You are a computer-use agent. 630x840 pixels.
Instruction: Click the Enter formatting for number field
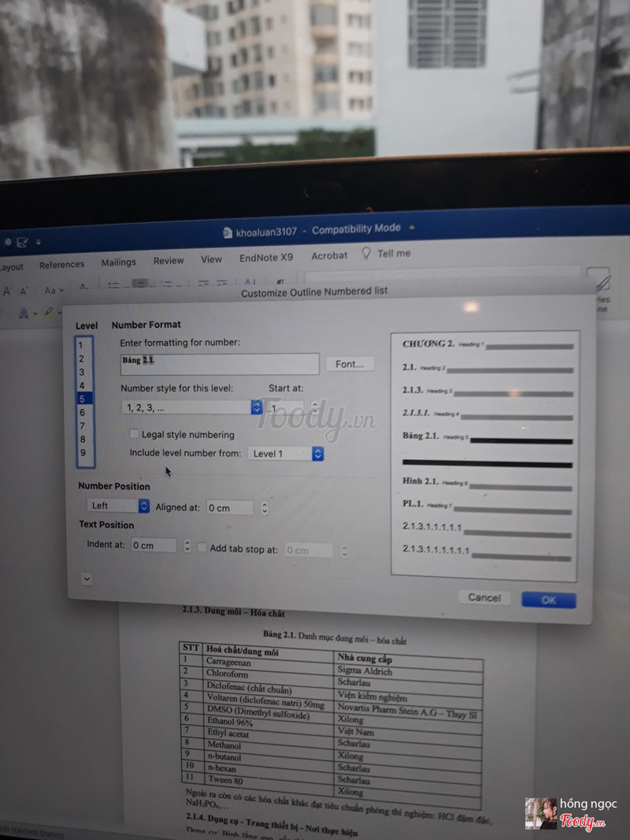220,364
